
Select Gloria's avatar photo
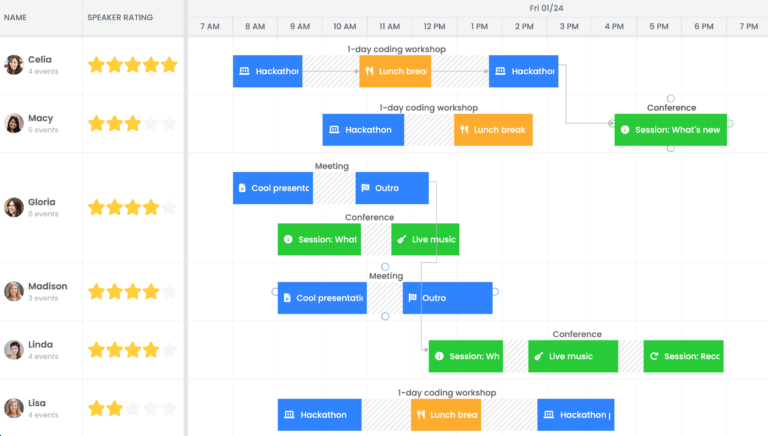(14, 207)
